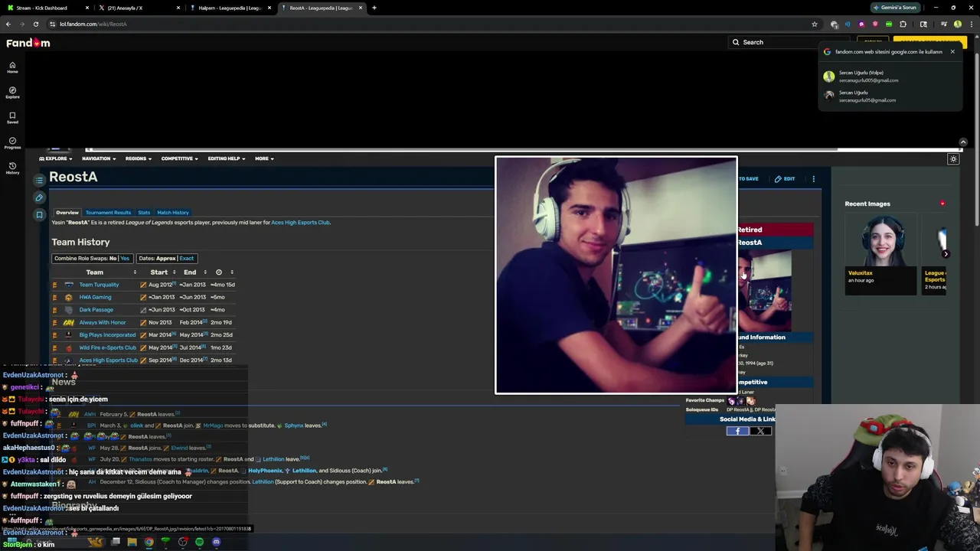
Task: Select the Match History tab
Action: point(173,212)
